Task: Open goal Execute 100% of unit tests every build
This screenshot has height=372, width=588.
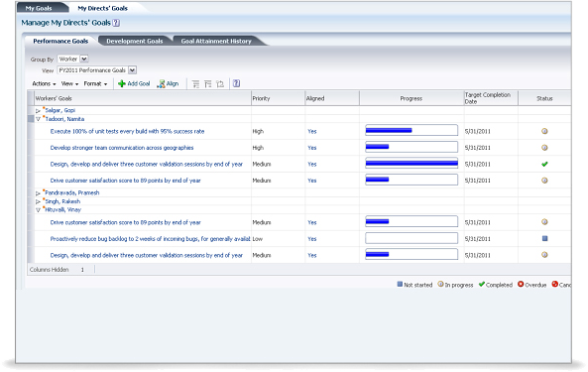Action: click(x=127, y=131)
